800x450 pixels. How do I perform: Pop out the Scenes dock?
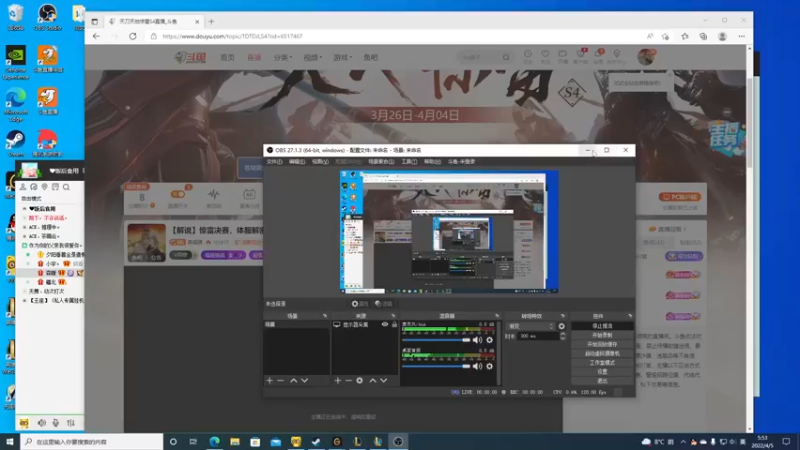[x=325, y=316]
